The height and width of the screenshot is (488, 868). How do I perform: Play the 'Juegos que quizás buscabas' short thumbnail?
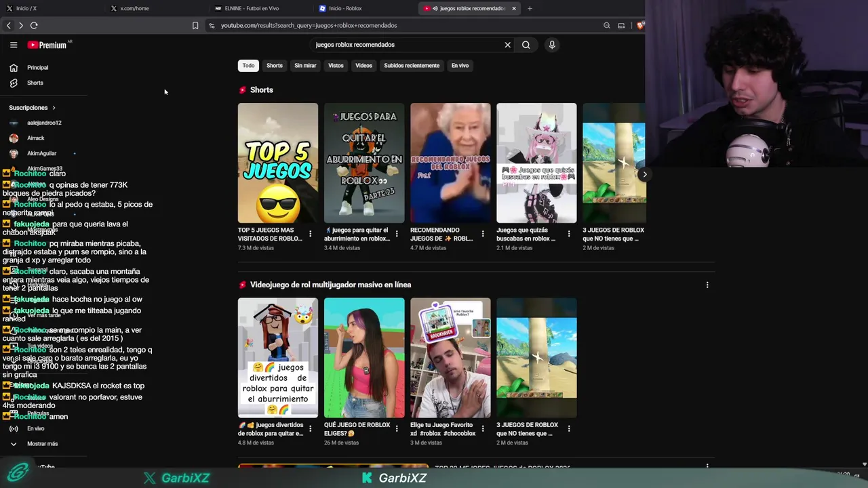pos(536,163)
